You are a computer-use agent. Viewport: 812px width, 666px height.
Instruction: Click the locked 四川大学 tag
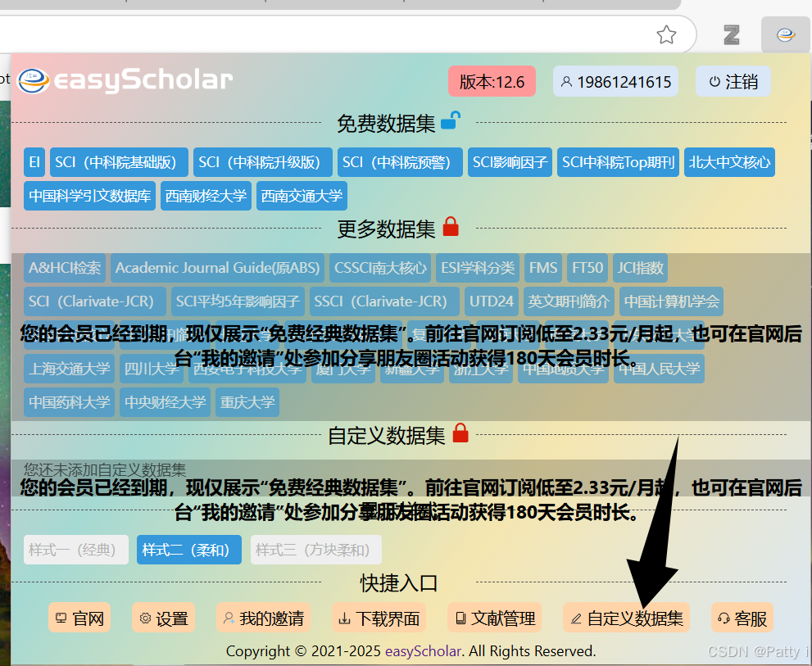pyautogui.click(x=152, y=368)
